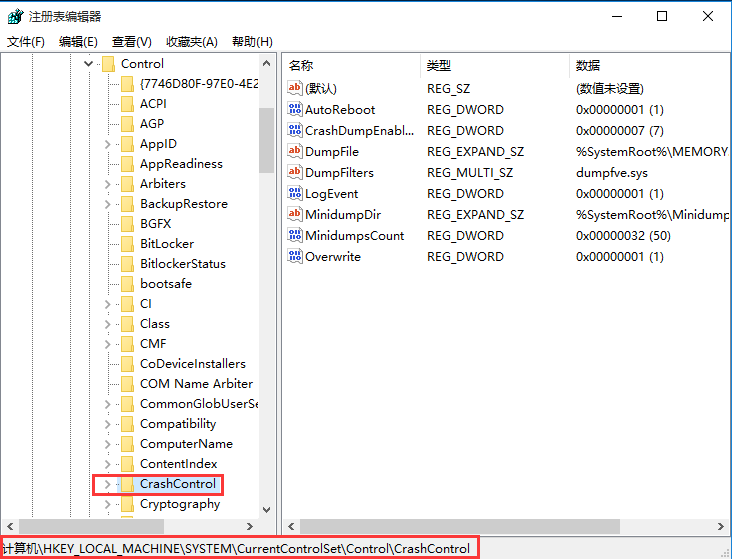Click the BitLocker folder icon in tree
This screenshot has height=559, width=732.
coord(127,244)
